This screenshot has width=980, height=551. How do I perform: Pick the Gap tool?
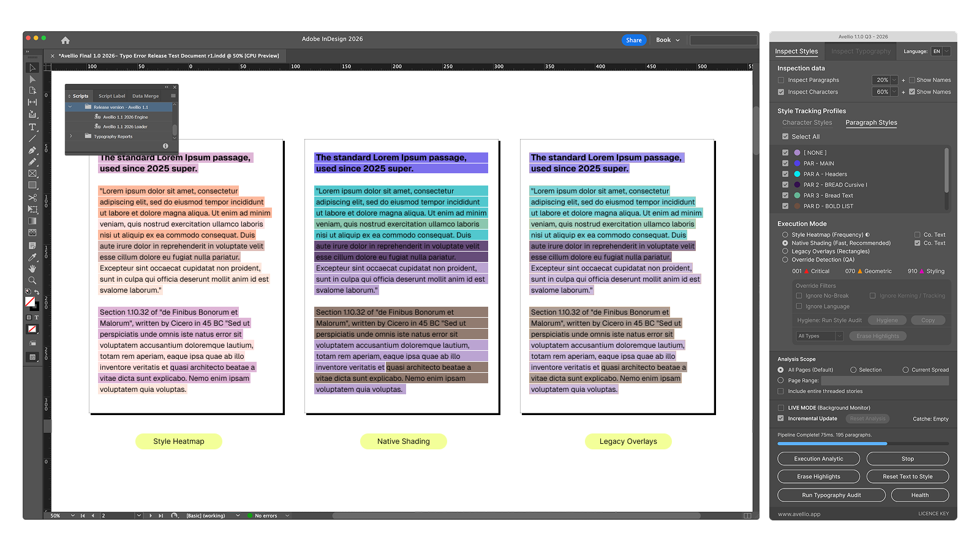(32, 102)
